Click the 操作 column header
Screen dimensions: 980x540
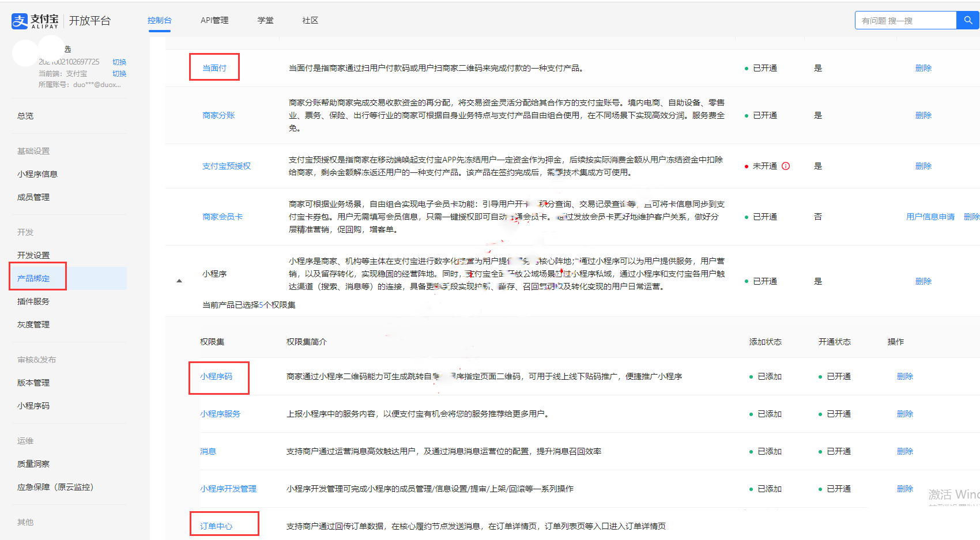896,342
